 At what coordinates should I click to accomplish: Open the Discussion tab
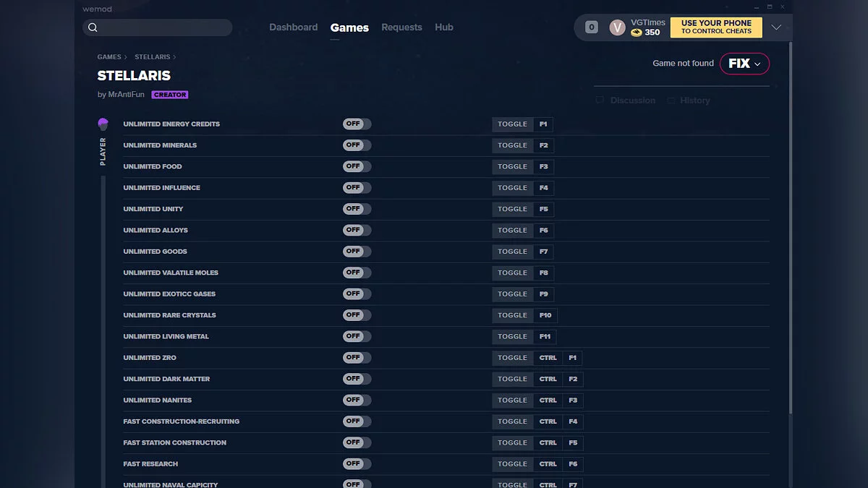coord(632,100)
